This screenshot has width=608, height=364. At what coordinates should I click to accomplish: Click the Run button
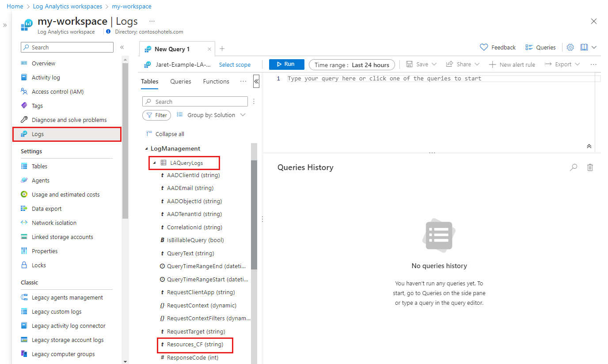coord(287,64)
